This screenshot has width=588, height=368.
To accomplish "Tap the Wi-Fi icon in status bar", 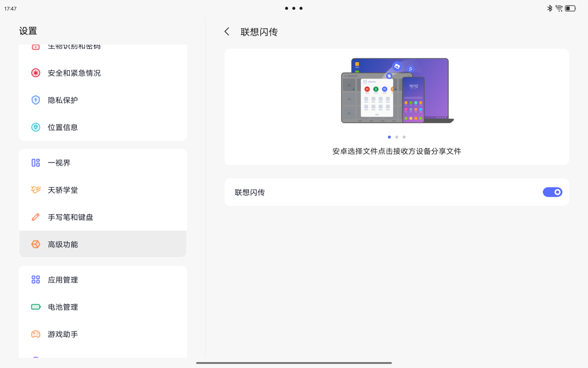I will coord(559,8).
